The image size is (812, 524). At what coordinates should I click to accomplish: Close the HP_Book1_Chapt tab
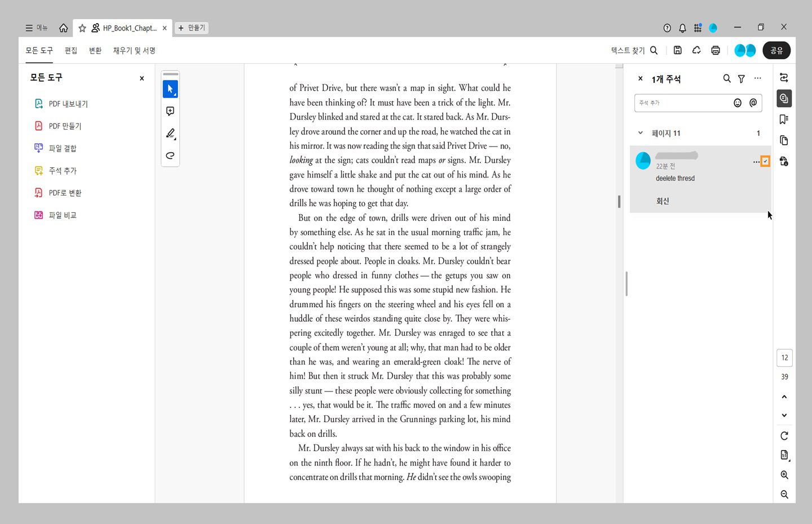pos(165,28)
